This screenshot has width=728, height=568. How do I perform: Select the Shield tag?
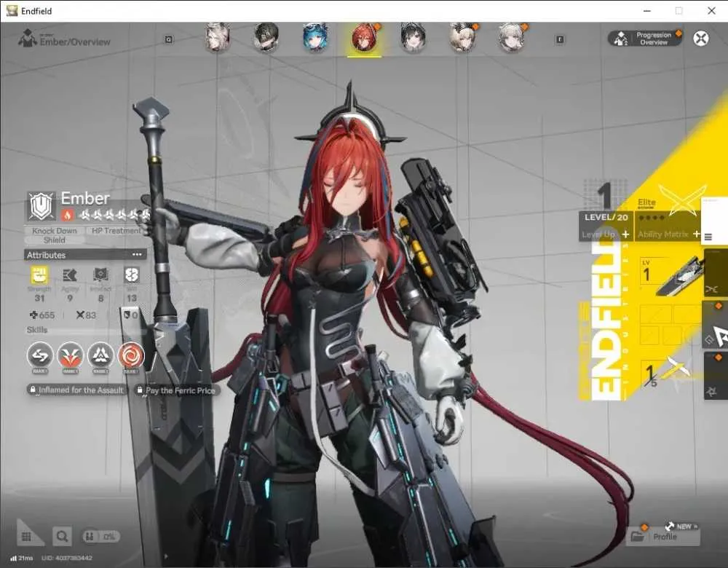tap(55, 240)
